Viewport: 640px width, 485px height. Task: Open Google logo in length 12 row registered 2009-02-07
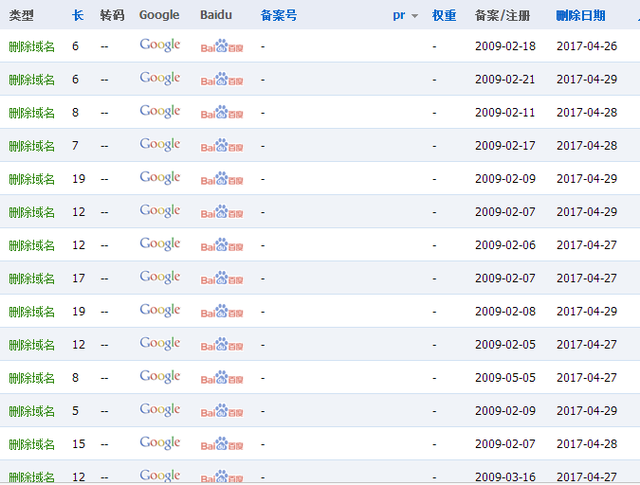pyautogui.click(x=160, y=210)
